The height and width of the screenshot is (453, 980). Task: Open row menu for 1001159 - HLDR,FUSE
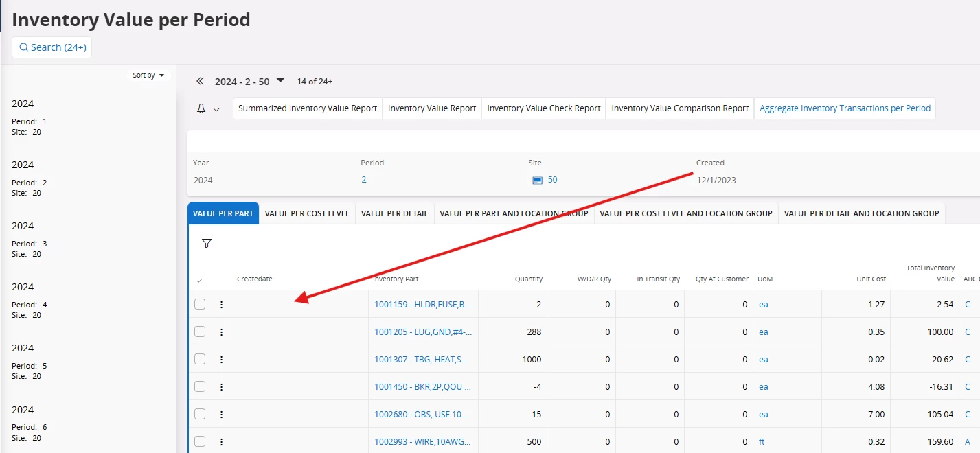click(221, 304)
